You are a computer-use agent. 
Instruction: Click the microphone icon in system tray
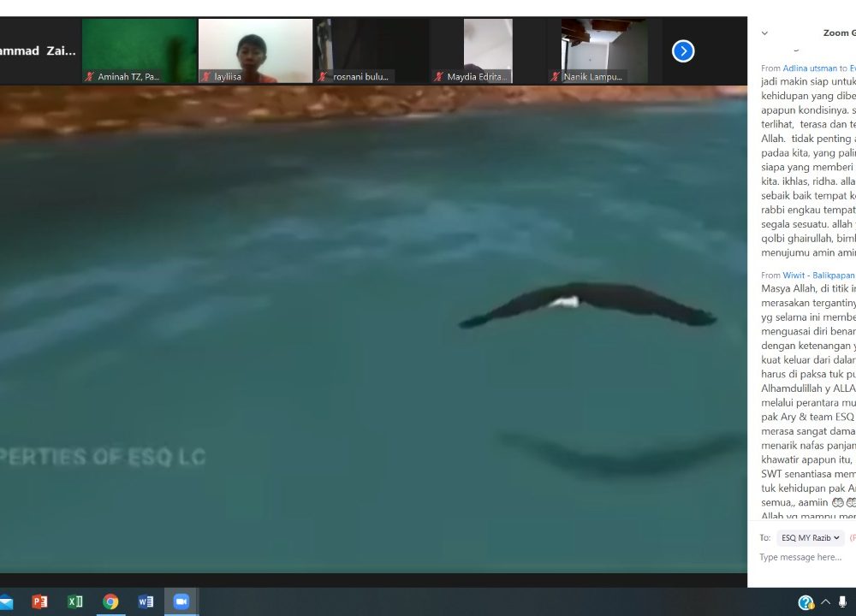coord(842,602)
